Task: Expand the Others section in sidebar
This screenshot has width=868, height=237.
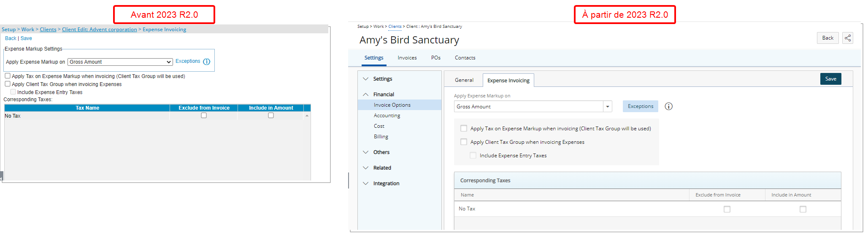Action: (365, 152)
